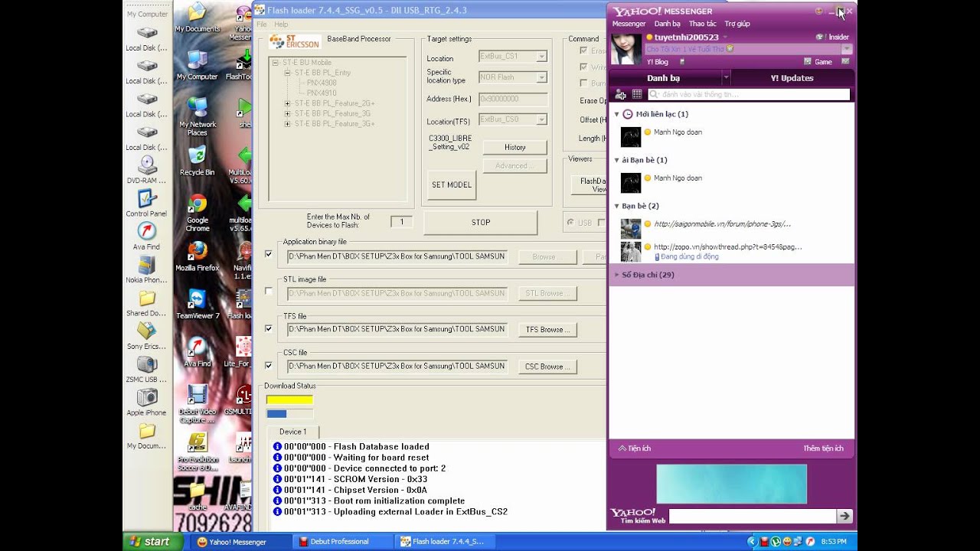Click grid view icon in Yahoo Messenger
The width and height of the screenshot is (980, 551).
coord(637,94)
